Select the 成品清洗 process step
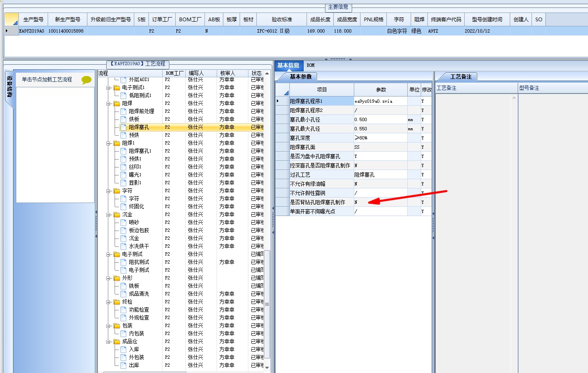This screenshot has height=373, width=588. [x=139, y=294]
